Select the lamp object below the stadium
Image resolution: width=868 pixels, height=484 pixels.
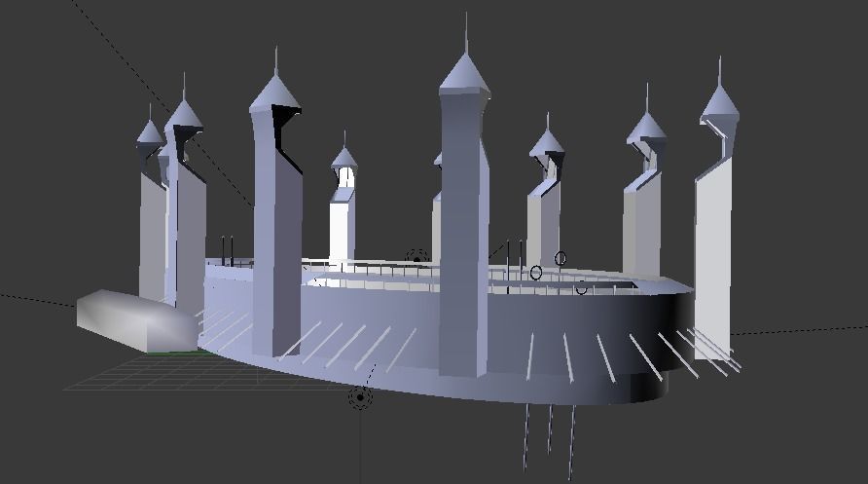tap(360, 397)
